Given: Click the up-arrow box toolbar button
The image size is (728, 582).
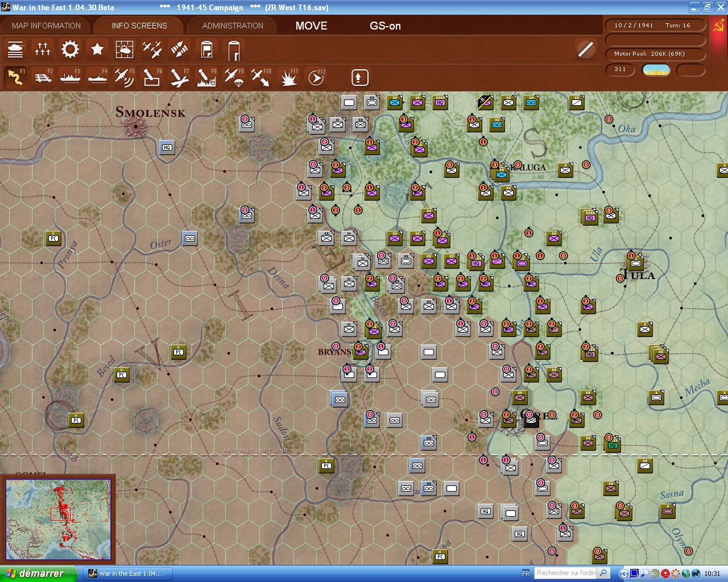Looking at the screenshot, I should 359,77.
